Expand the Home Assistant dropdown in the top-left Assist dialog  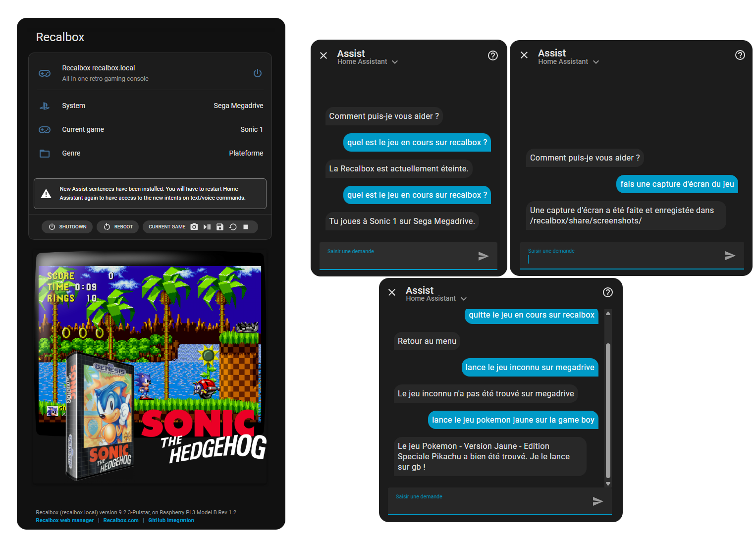pyautogui.click(x=395, y=62)
